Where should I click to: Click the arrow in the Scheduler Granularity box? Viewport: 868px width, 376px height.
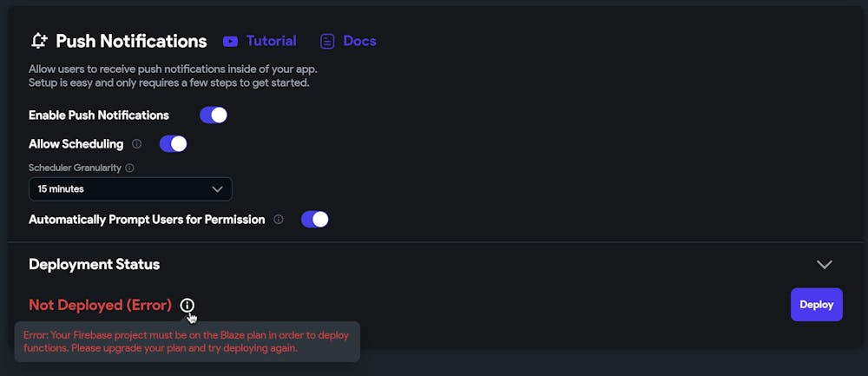[217, 188]
